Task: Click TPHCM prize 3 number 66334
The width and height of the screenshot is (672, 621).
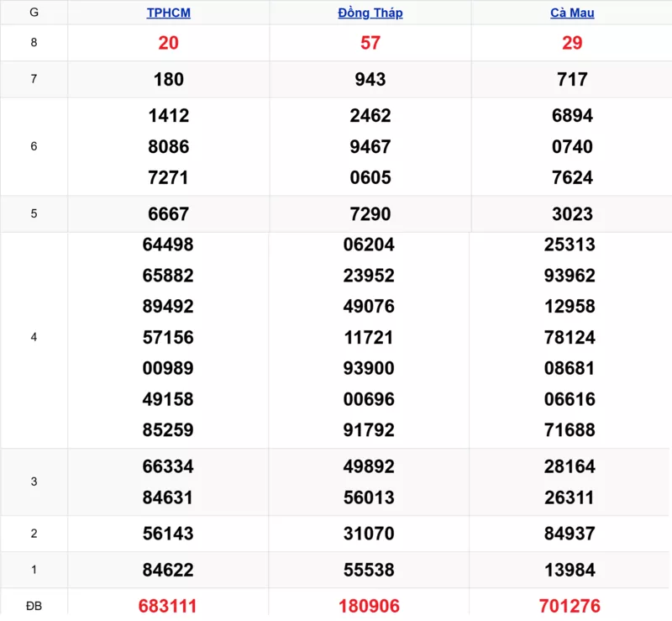Action: (168, 466)
